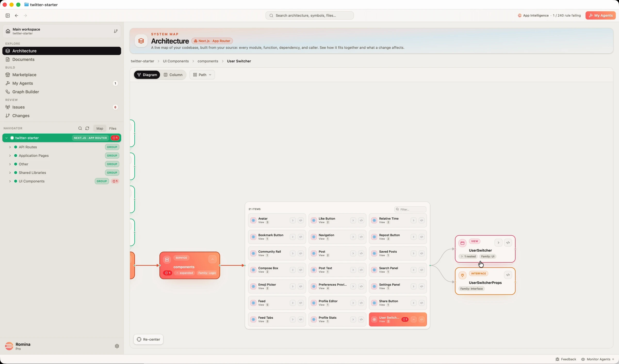Open code icon for Search Panel item
This screenshot has width=619, height=364.
tap(421, 270)
